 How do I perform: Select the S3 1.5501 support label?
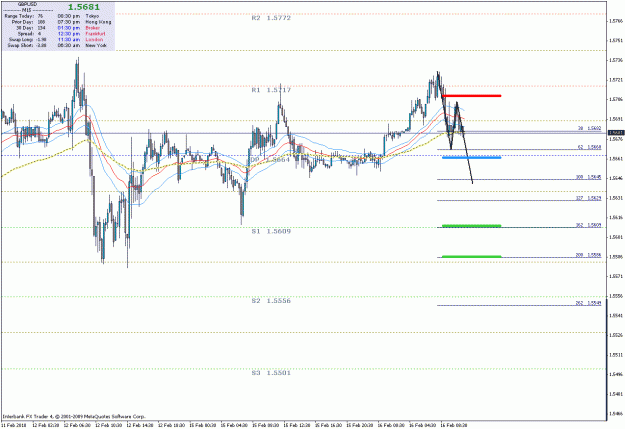(x=271, y=373)
